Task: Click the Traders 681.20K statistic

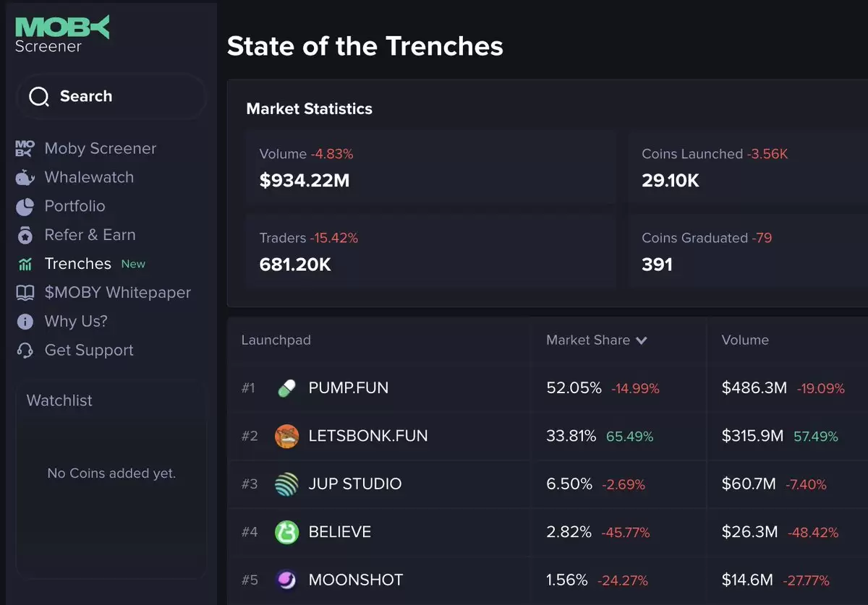Action: tap(295, 265)
